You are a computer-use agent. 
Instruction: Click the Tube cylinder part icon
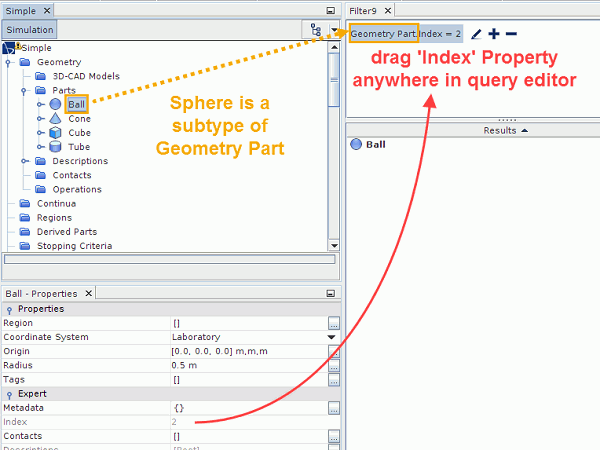click(56, 147)
